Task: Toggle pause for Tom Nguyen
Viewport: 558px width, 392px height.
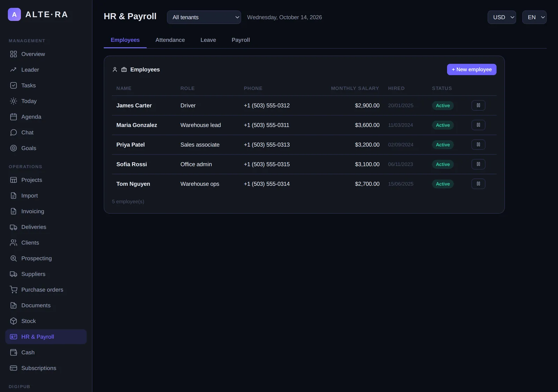Action: [478, 184]
